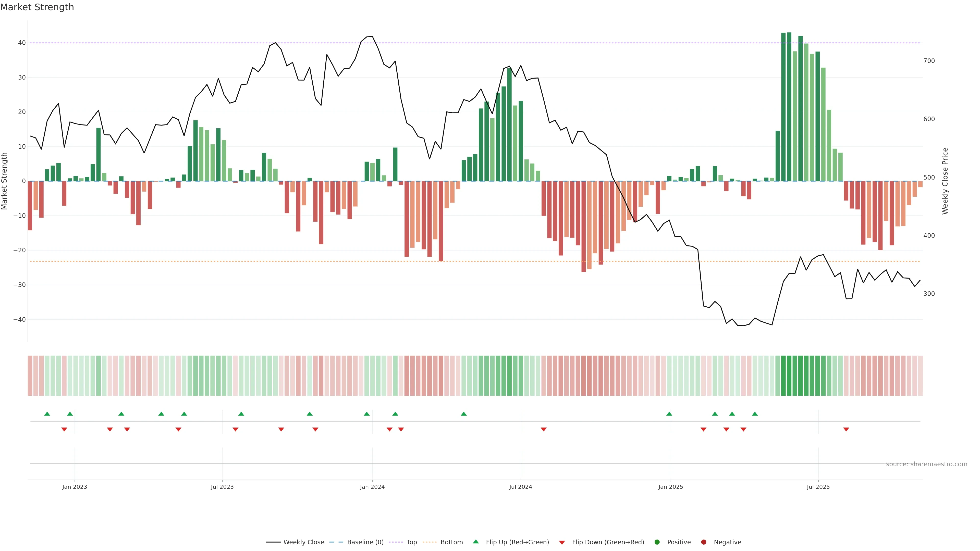Click the Negative red circle legend icon
This screenshot has height=551, width=980.
[703, 542]
